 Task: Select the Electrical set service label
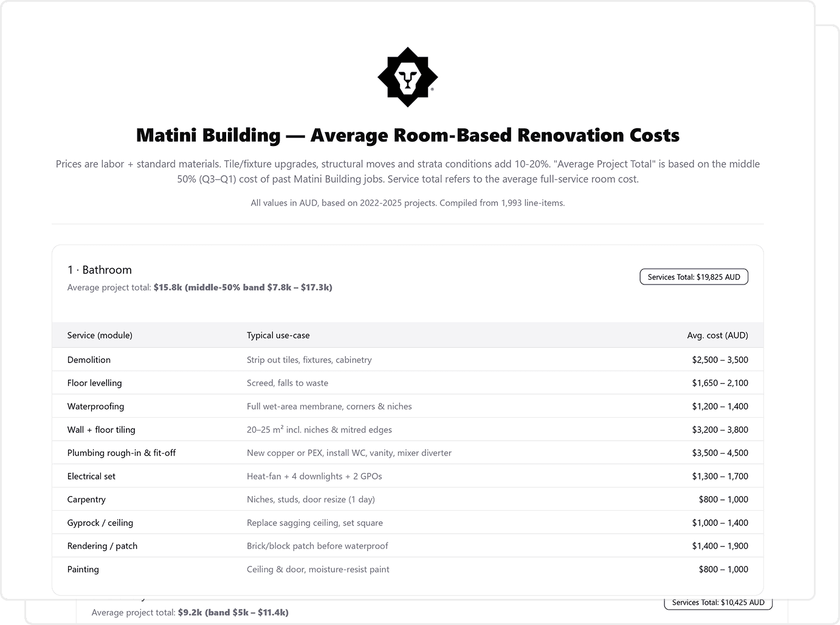(91, 476)
